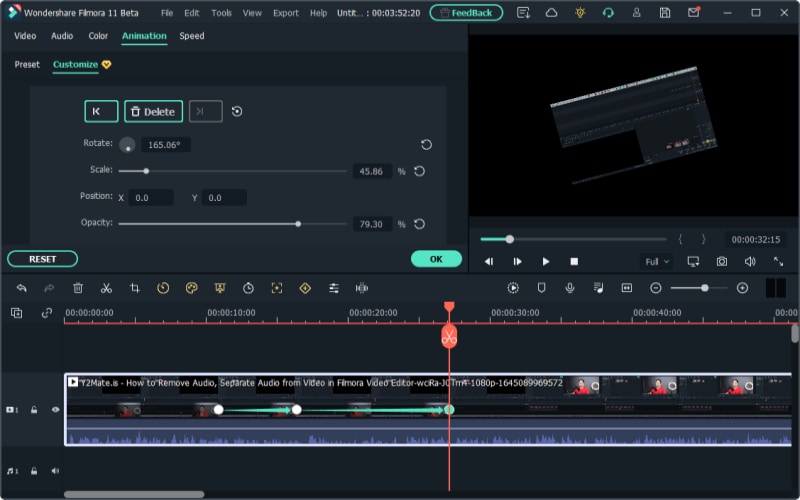
Task: Switch to the Speed tab
Action: click(192, 36)
